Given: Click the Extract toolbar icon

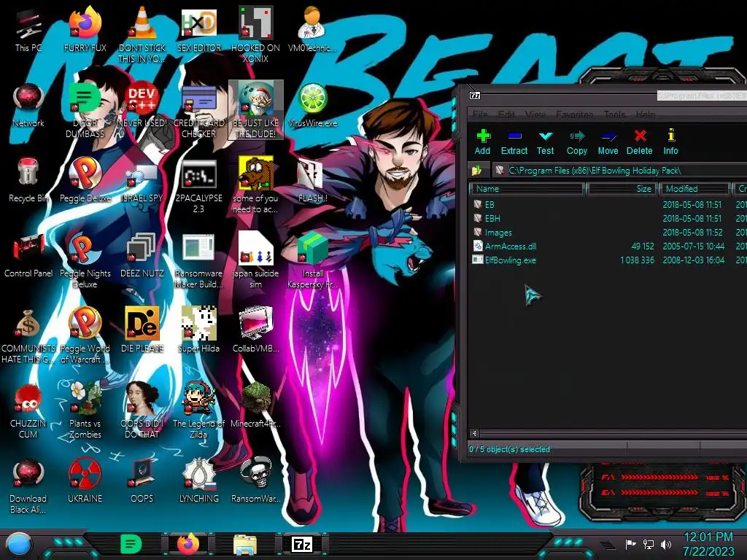Looking at the screenshot, I should point(514,142).
